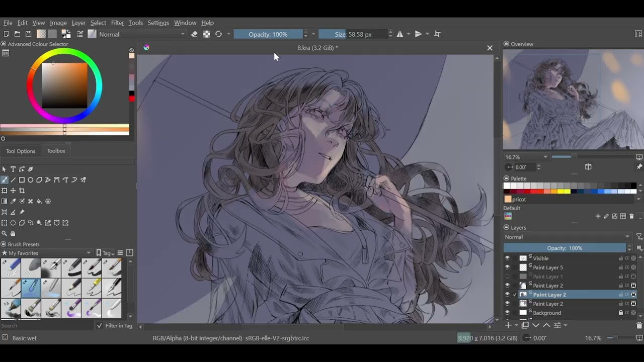Select the Measure tool
The width and height of the screenshot is (644, 362).
[x=13, y=212]
